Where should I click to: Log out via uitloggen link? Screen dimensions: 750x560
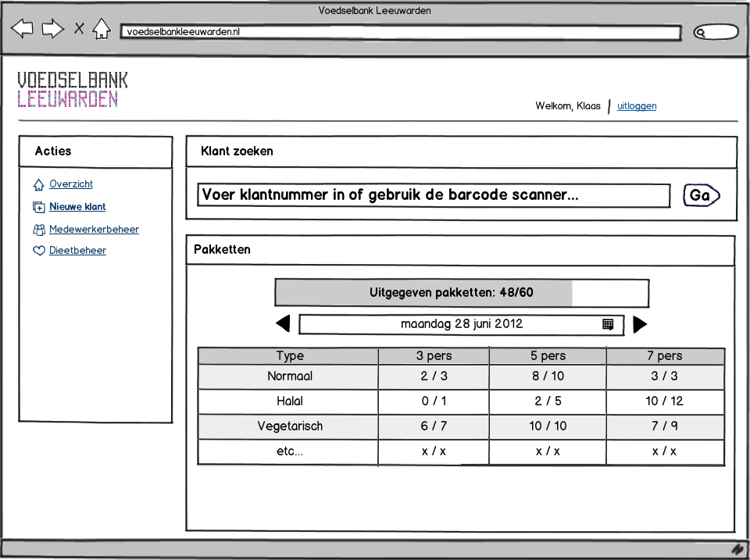pyautogui.click(x=637, y=105)
